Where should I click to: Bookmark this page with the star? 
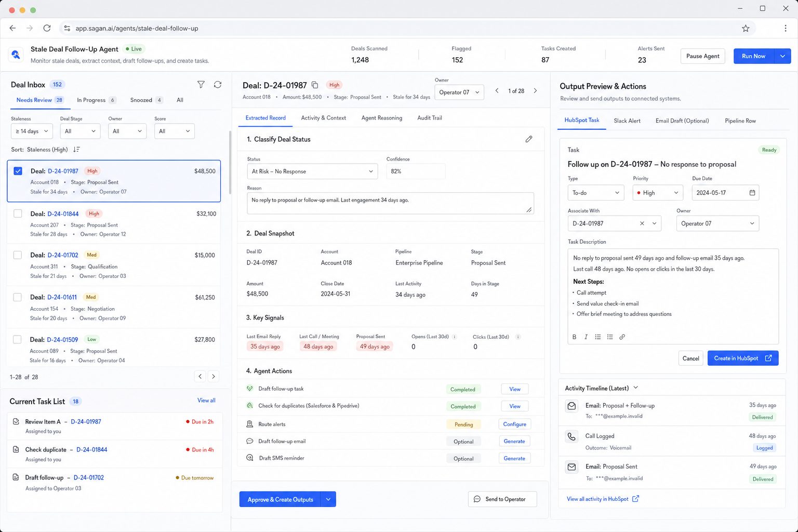coord(746,29)
